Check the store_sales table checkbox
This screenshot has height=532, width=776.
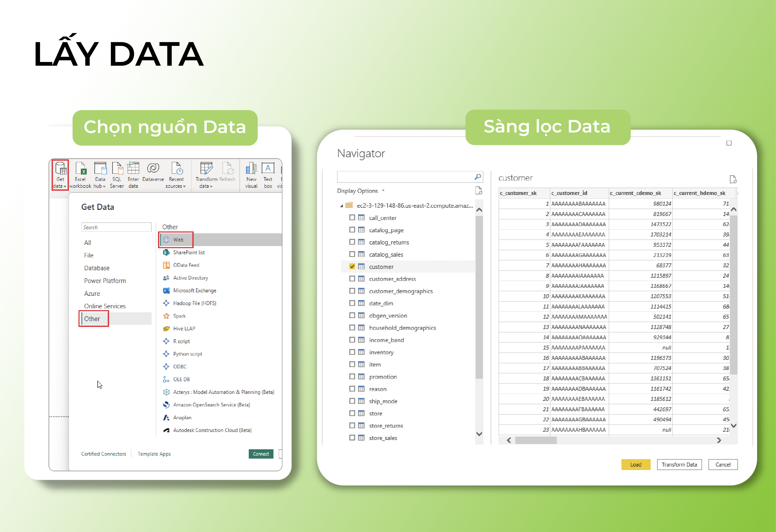click(x=352, y=438)
